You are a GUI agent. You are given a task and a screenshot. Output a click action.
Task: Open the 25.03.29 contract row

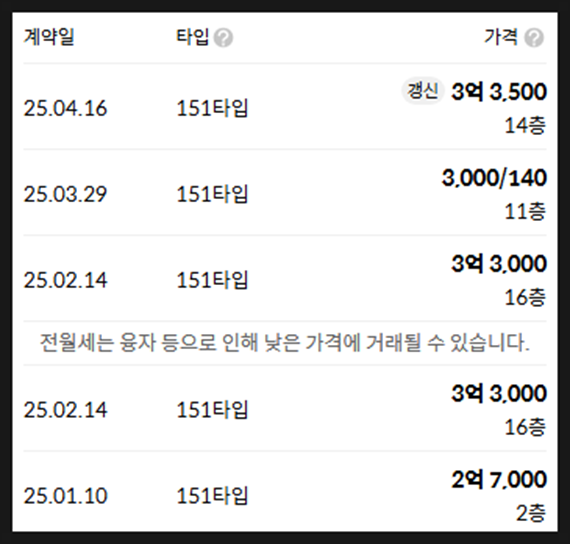click(285, 193)
